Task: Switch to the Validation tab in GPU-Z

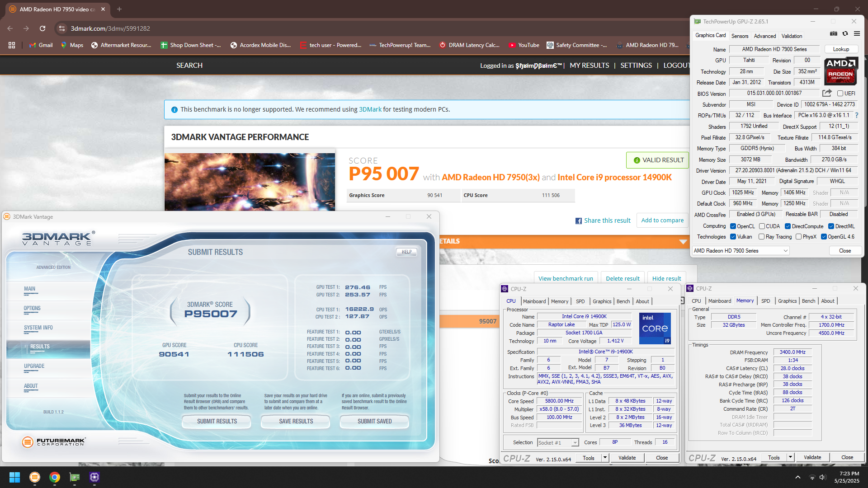Action: click(792, 36)
